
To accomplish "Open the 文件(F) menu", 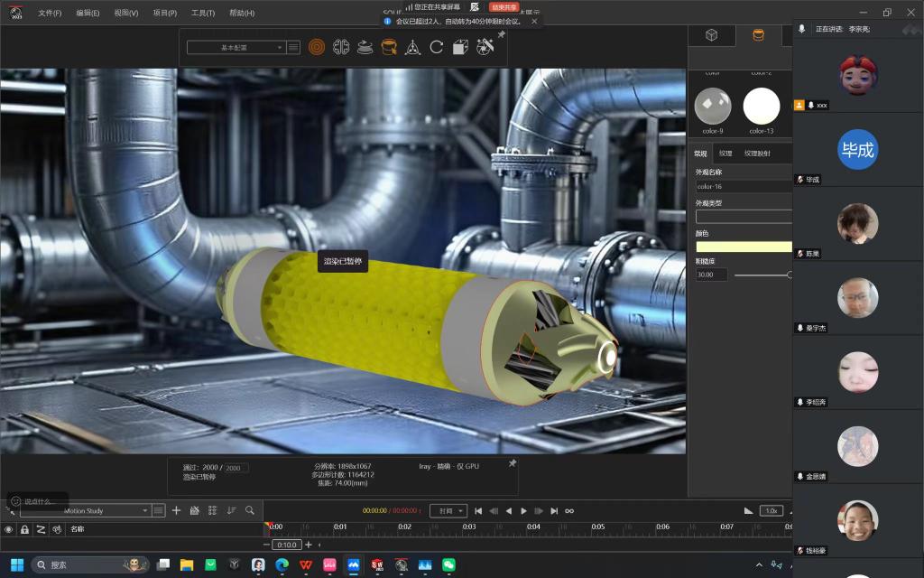I will point(50,13).
